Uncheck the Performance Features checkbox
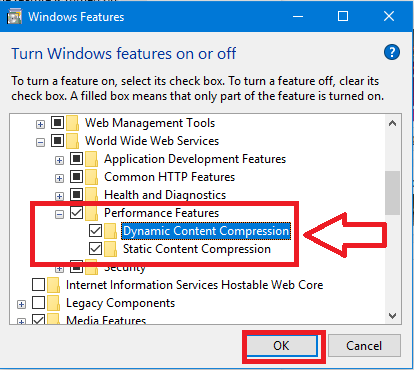 click(x=76, y=212)
